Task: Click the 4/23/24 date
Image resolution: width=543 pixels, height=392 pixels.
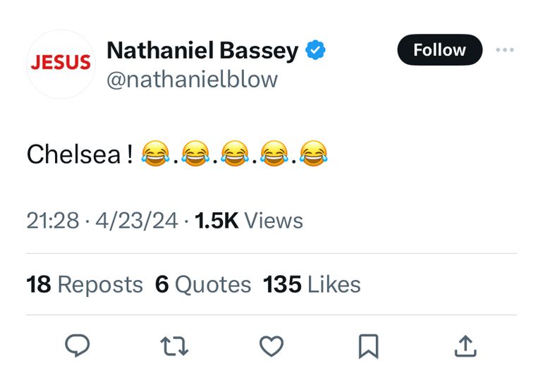Action: (137, 221)
